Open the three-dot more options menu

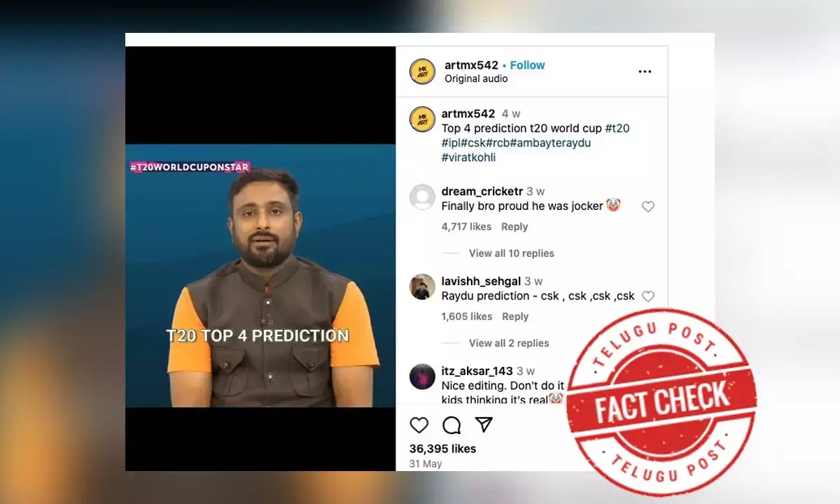645,71
